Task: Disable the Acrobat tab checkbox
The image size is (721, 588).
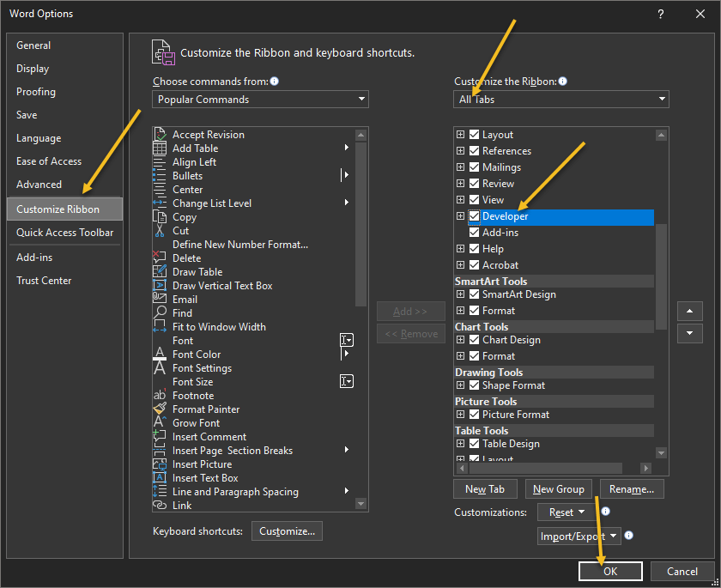Action: coord(474,265)
